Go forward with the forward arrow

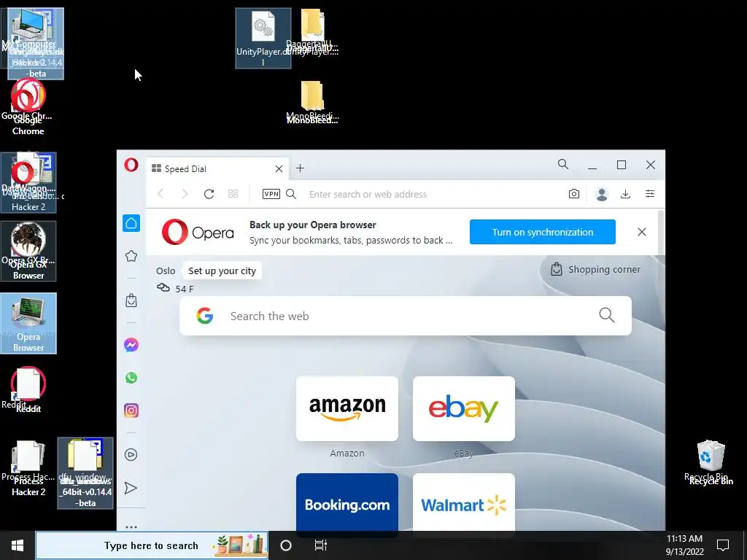click(x=185, y=194)
